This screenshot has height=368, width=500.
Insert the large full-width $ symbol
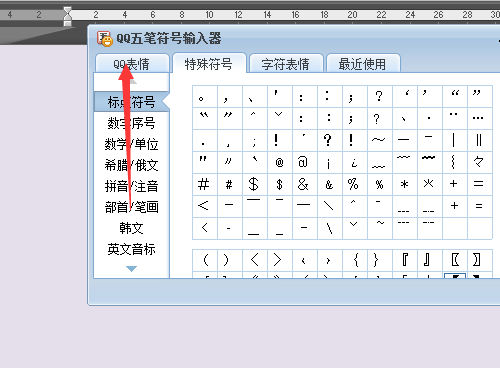[x=255, y=184]
